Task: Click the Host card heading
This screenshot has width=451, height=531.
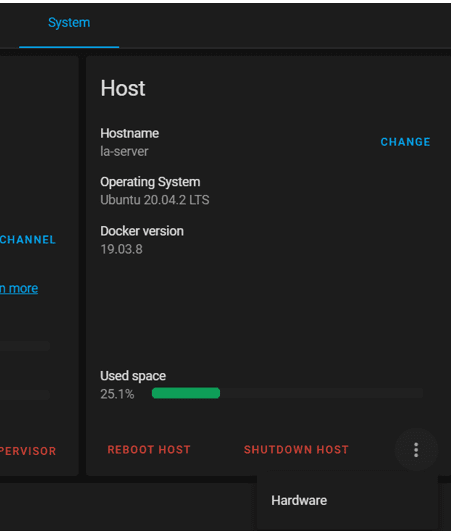Action: pos(123,88)
